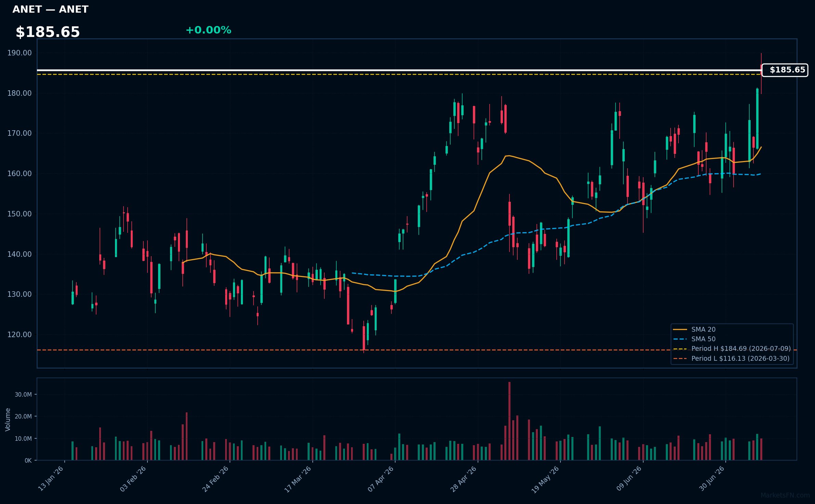Click the 09 Jun '26 date label
The image size is (815, 504).
point(629,479)
